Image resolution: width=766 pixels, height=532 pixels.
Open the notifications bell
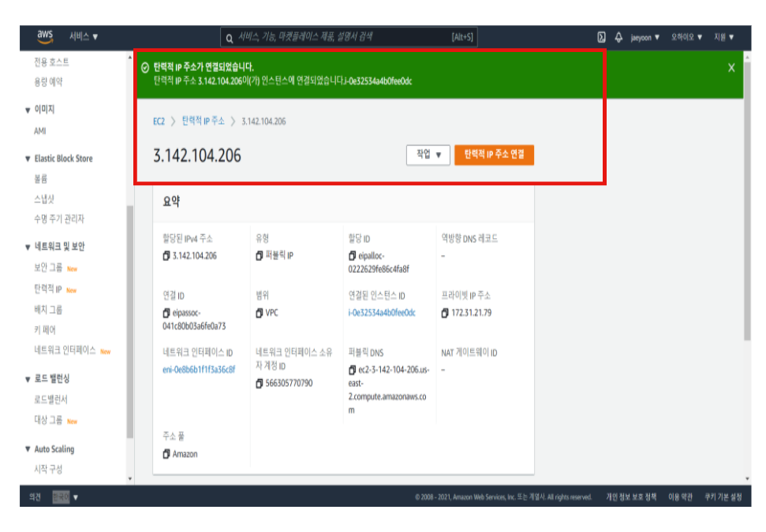618,37
